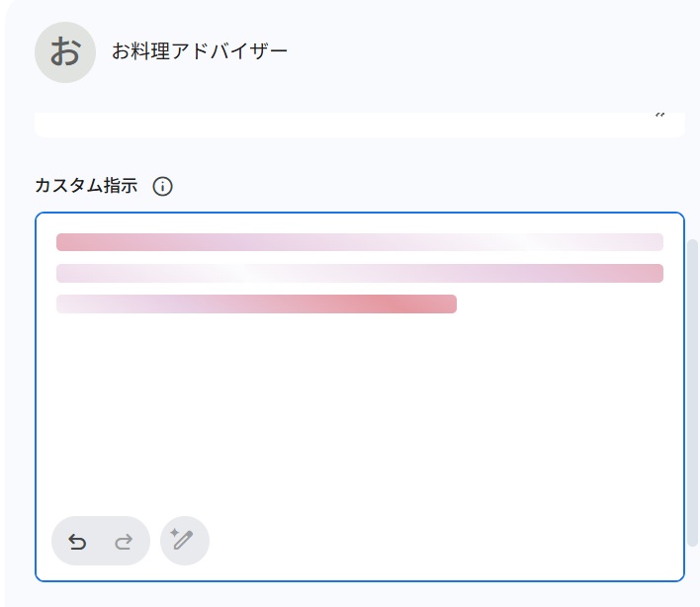The width and height of the screenshot is (700, 607).
Task: Click empty space below the loading lines
Action: point(360,410)
